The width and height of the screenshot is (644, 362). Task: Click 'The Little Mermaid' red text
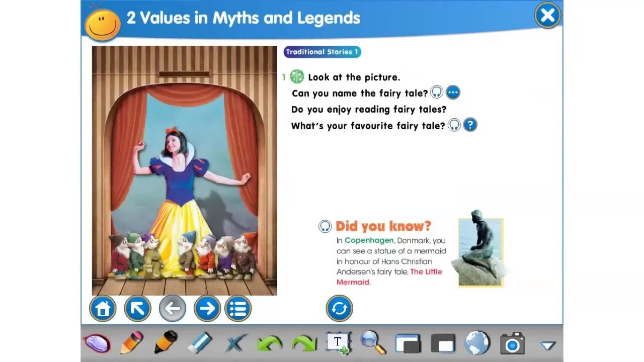(389, 277)
